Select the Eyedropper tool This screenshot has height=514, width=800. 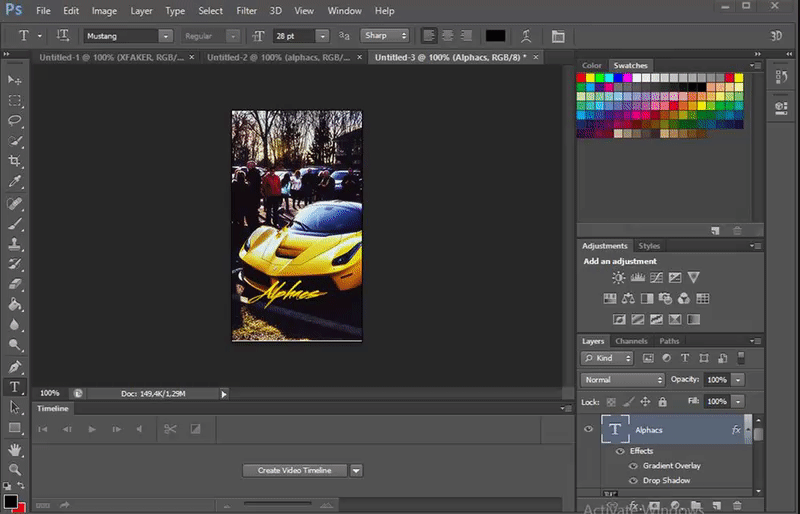click(x=15, y=182)
